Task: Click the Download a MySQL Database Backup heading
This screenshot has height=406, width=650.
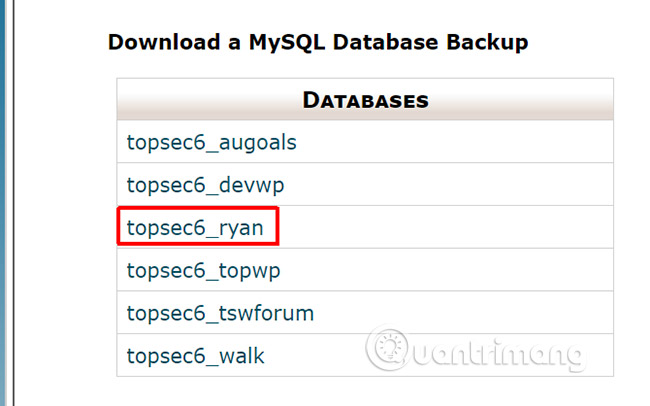Action: [x=318, y=42]
